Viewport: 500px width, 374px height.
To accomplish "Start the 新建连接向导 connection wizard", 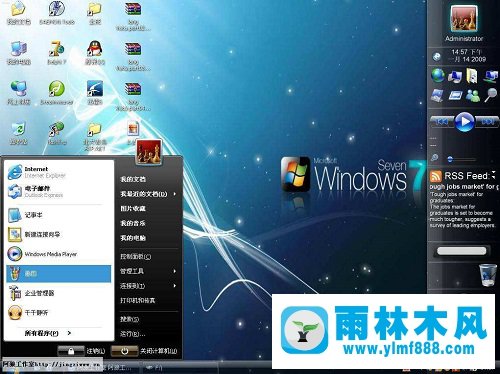I will click(59, 234).
